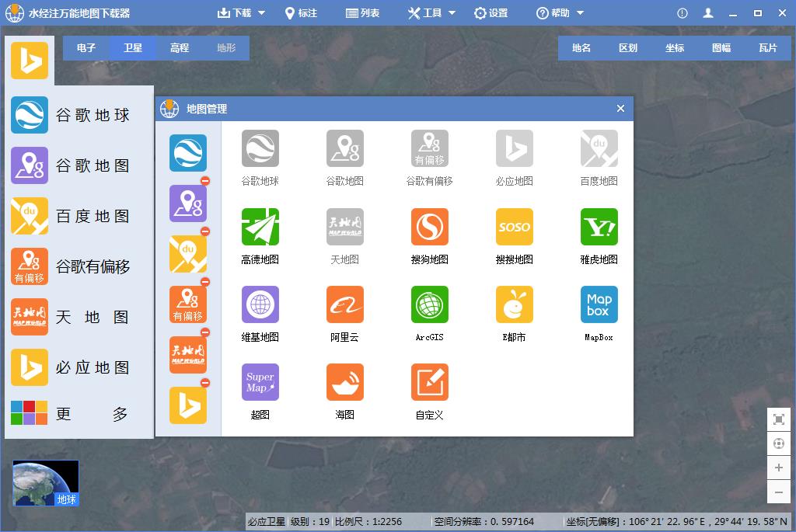Add 雅虎地图 Yahoo icon

tap(599, 227)
